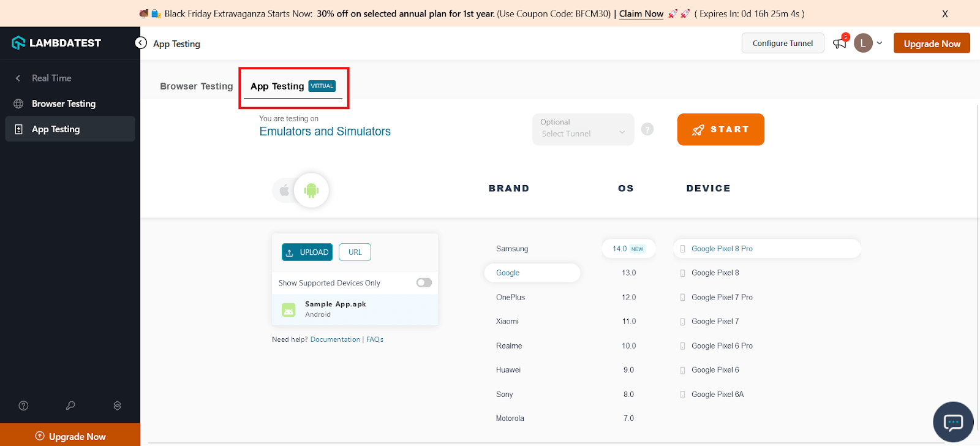Screen dimensions: 980x446
Task: Select OS version 7.0
Action: click(629, 418)
